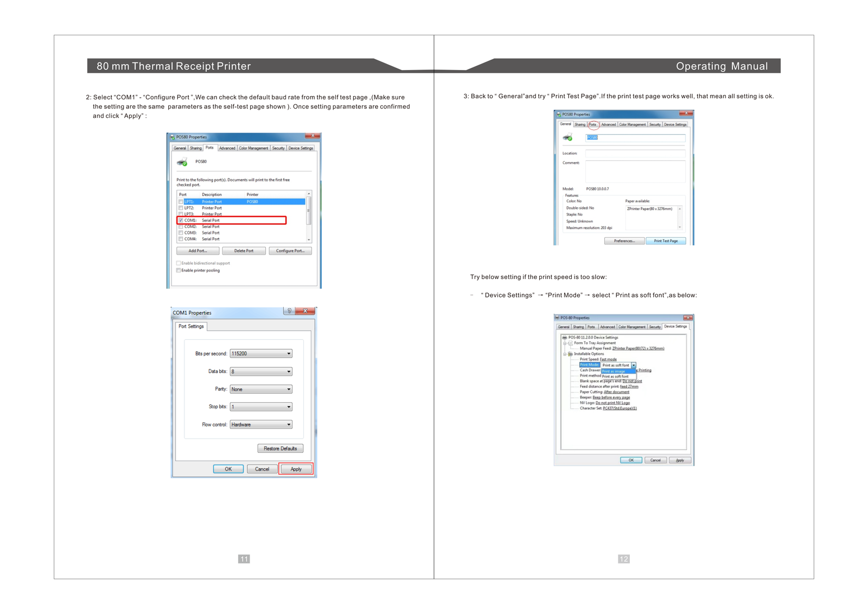Viewport: 868px width, 614px height.
Task: Click the help question mark in COM1 Properties
Action: pos(289,311)
